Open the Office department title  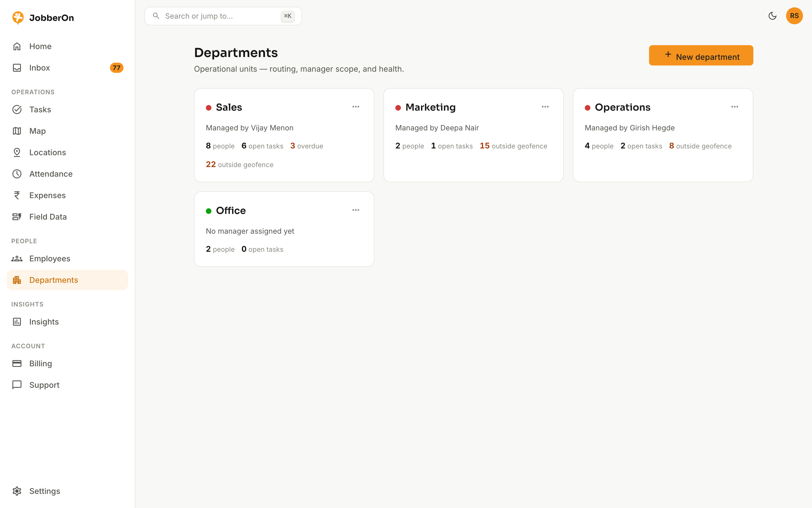click(x=231, y=210)
